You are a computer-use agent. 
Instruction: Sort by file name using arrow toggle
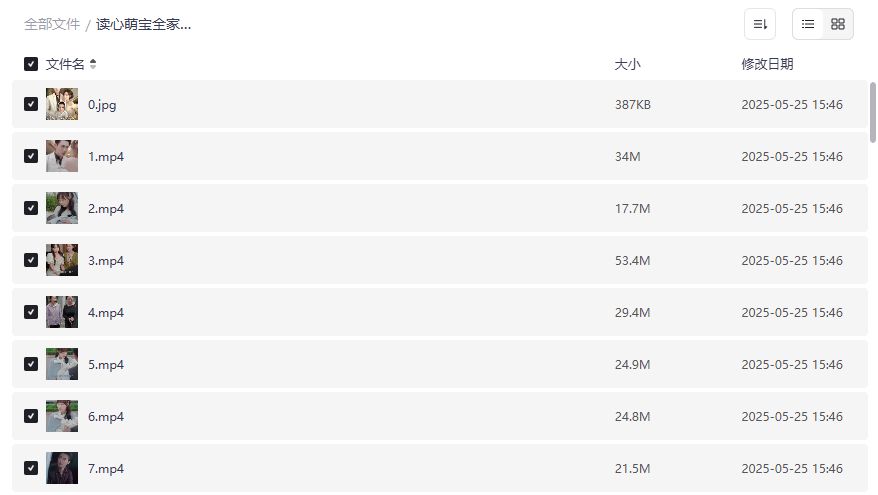point(93,64)
